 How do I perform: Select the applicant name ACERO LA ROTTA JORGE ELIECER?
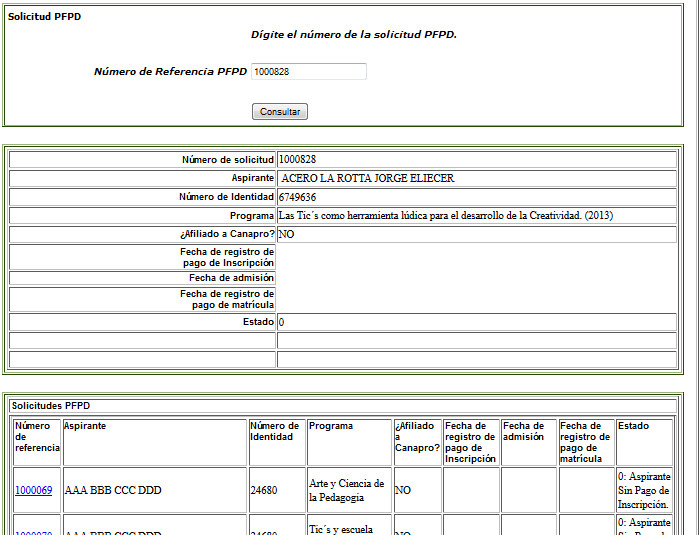pyautogui.click(x=368, y=178)
